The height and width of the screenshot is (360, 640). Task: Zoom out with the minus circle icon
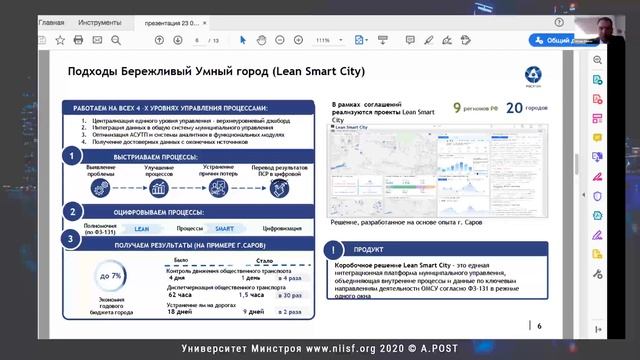coord(280,40)
